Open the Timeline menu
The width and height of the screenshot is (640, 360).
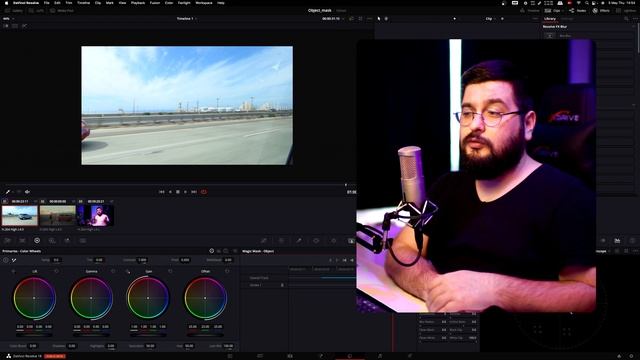pos(83,3)
